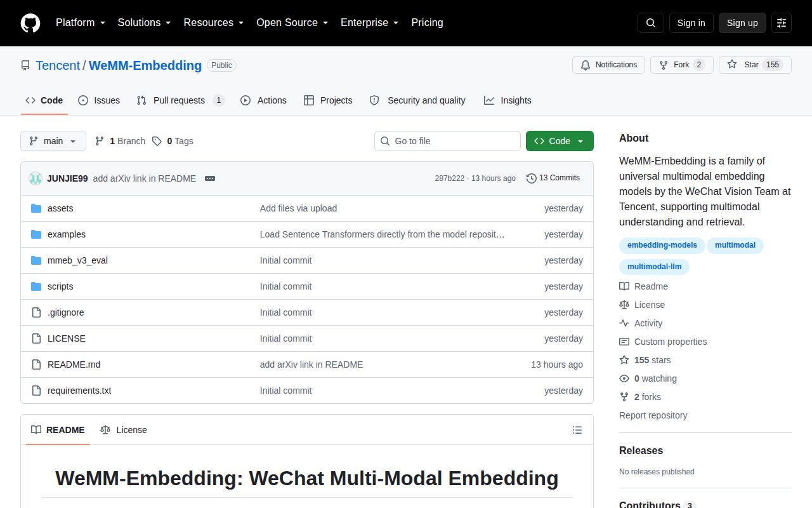Click the scales icon beside License link
Image resolution: width=812 pixels, height=508 pixels.
(x=624, y=305)
